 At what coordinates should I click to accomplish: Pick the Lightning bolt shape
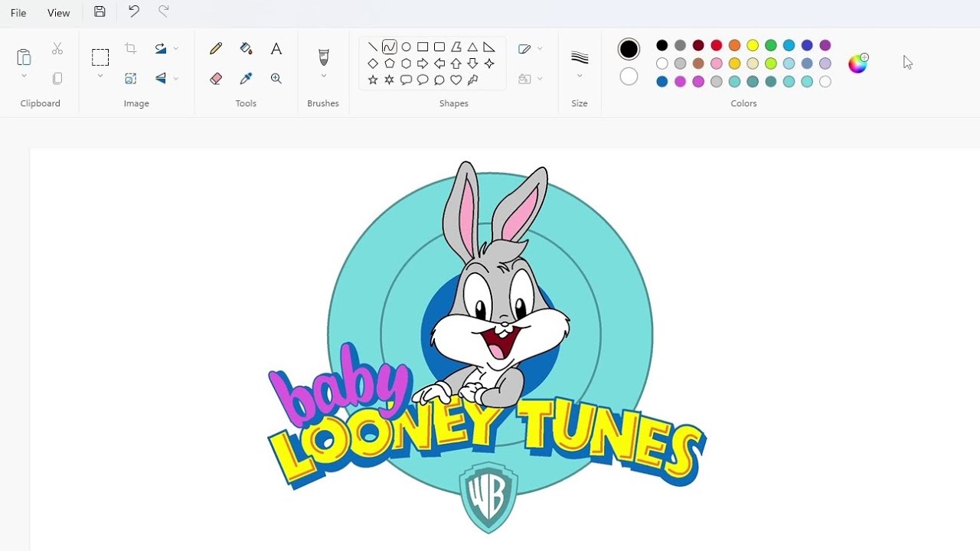pyautogui.click(x=472, y=80)
